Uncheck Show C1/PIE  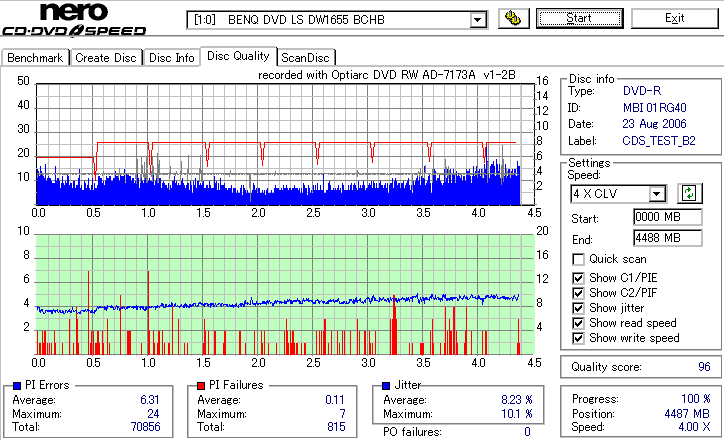[x=578, y=278]
